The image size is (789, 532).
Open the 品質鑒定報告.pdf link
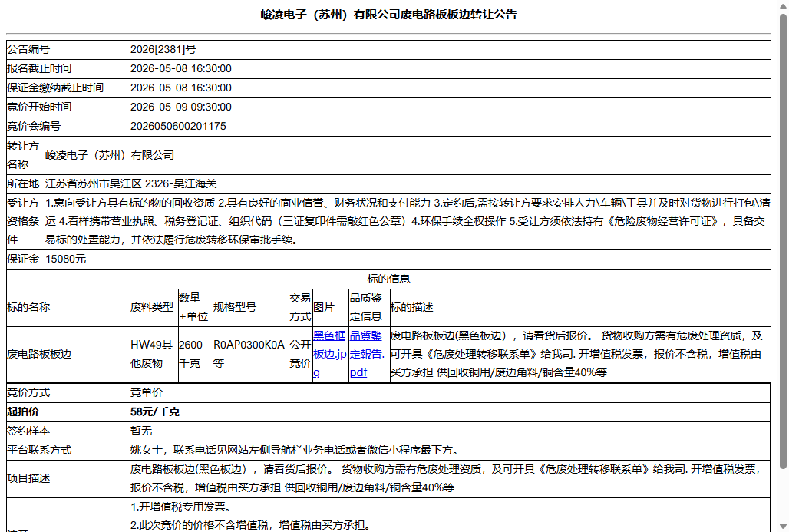[x=367, y=355]
